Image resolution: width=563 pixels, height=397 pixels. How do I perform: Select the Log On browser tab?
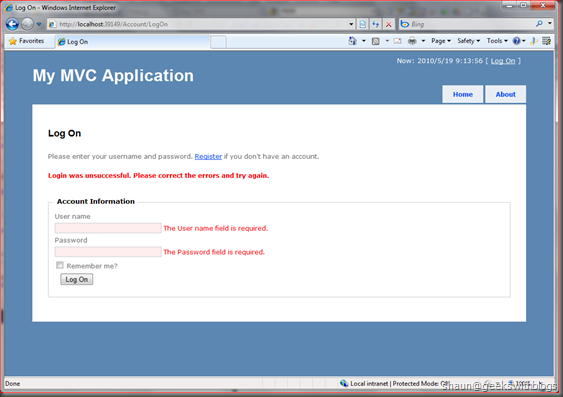(132, 42)
